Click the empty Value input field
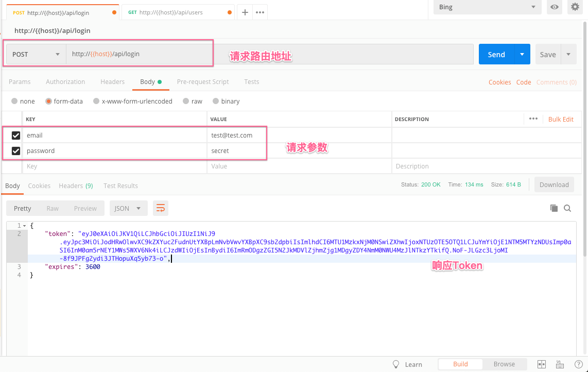 pyautogui.click(x=299, y=166)
